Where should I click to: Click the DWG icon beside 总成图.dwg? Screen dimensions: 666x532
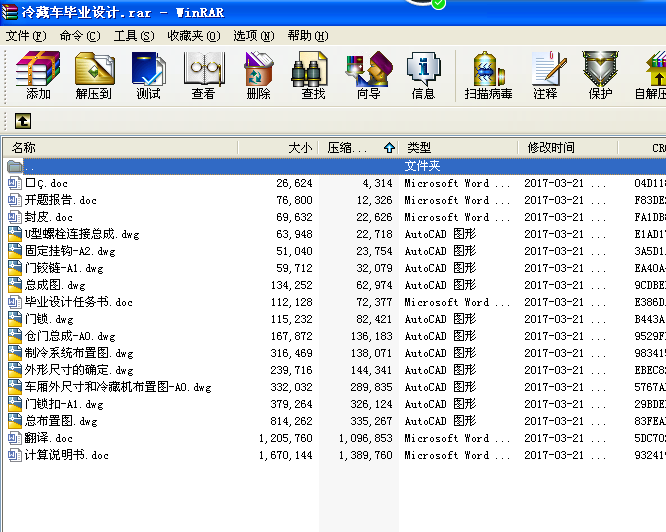(14, 285)
